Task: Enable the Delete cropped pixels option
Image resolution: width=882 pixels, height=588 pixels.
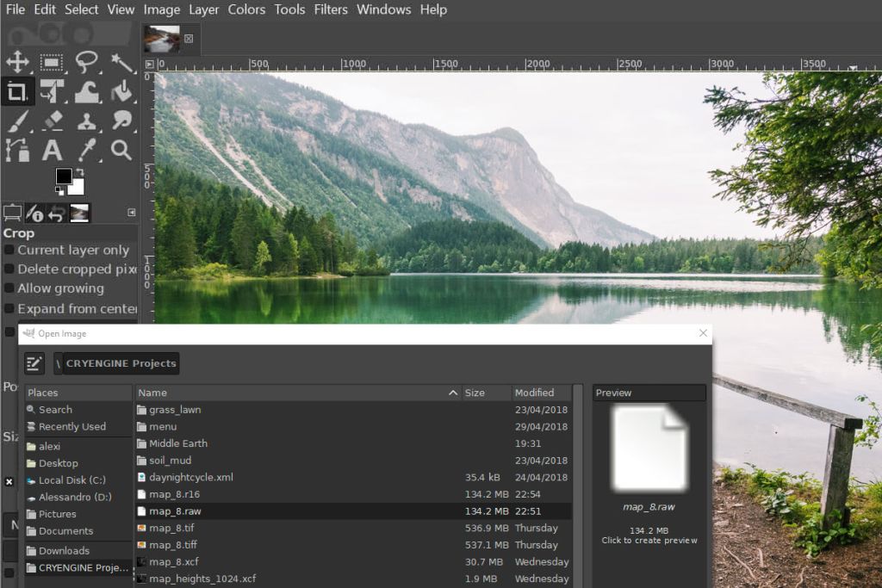Action: pyautogui.click(x=9, y=269)
